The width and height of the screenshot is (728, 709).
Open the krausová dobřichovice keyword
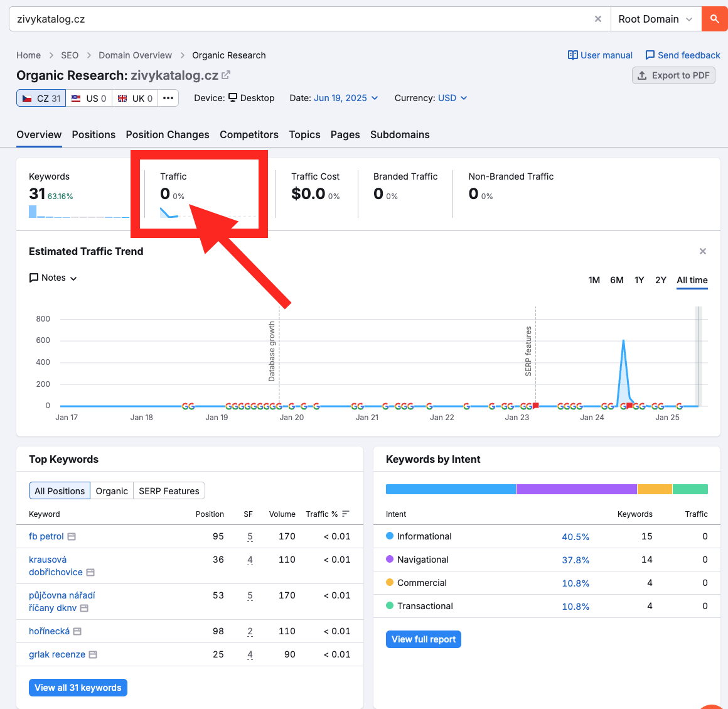[56, 566]
